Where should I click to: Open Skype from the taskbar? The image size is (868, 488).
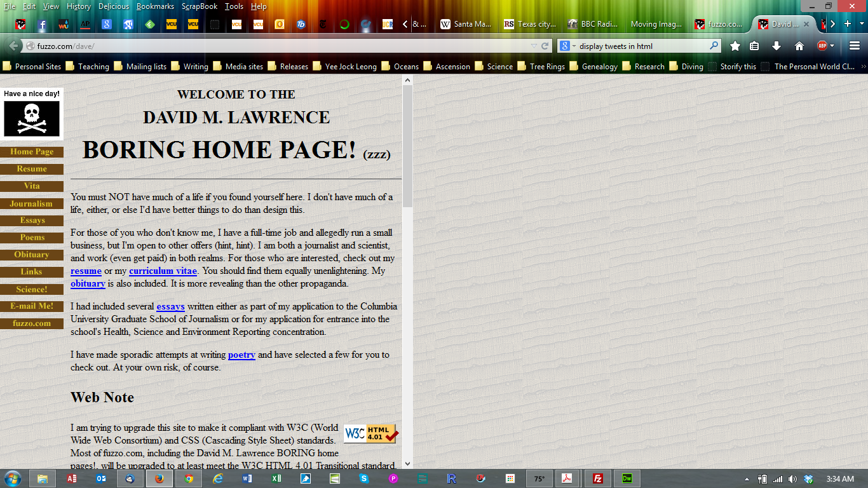pos(363,478)
